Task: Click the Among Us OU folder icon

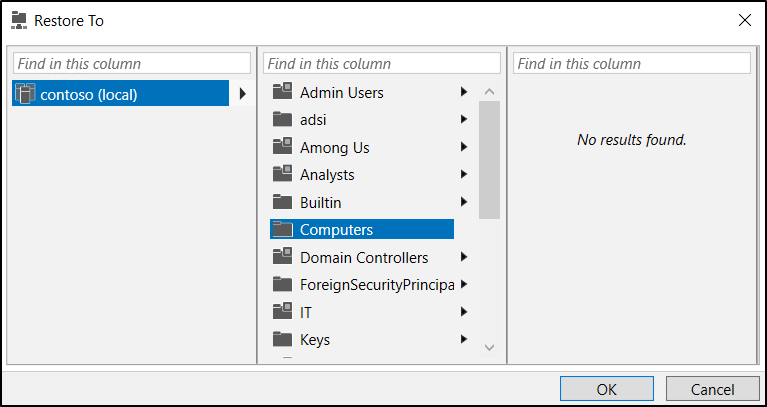Action: coord(282,146)
